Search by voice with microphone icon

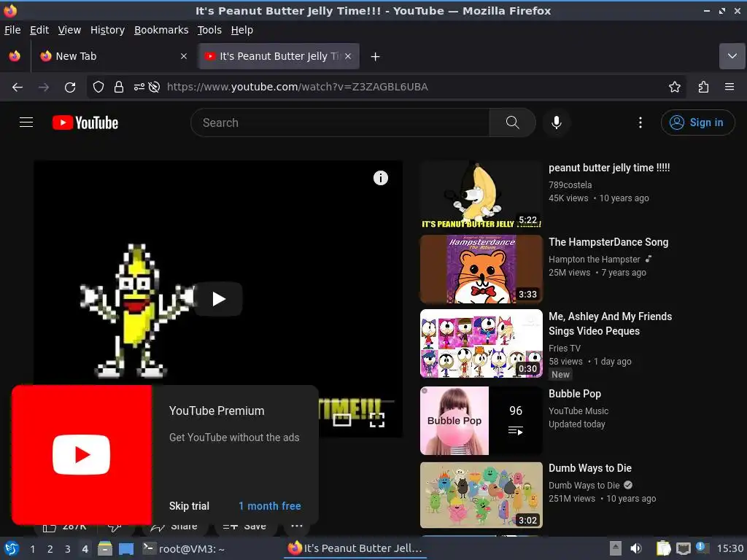556,122
